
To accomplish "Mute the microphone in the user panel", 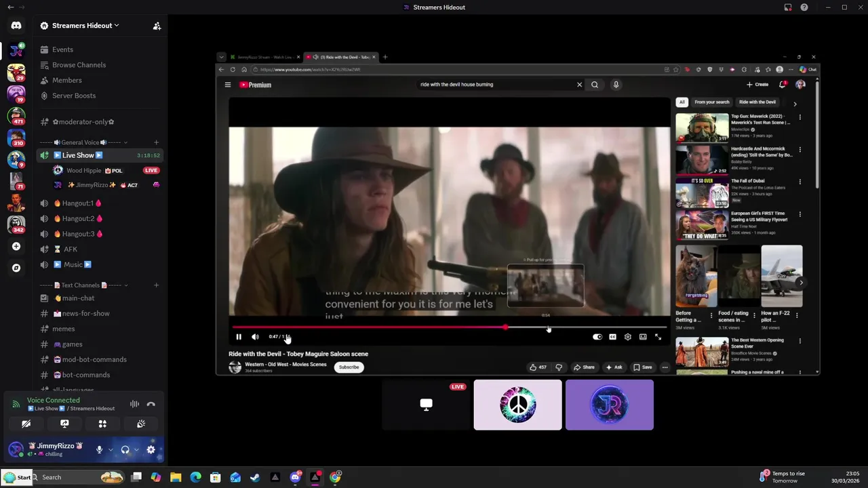I will (99, 449).
